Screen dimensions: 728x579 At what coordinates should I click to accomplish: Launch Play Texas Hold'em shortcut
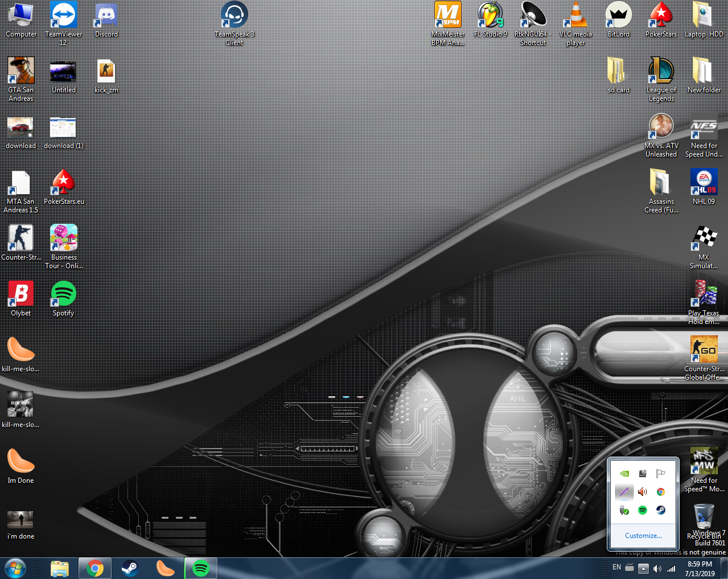point(704,302)
